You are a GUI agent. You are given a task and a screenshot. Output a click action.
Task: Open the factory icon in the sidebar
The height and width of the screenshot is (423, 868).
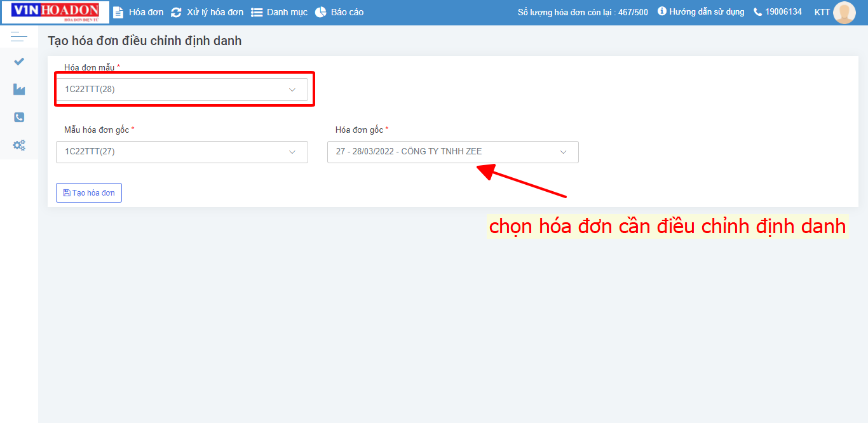(x=18, y=89)
